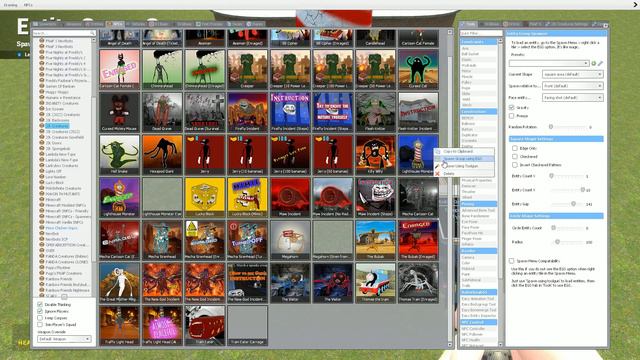Open the Weapon Override dropdown

[x=64, y=339]
